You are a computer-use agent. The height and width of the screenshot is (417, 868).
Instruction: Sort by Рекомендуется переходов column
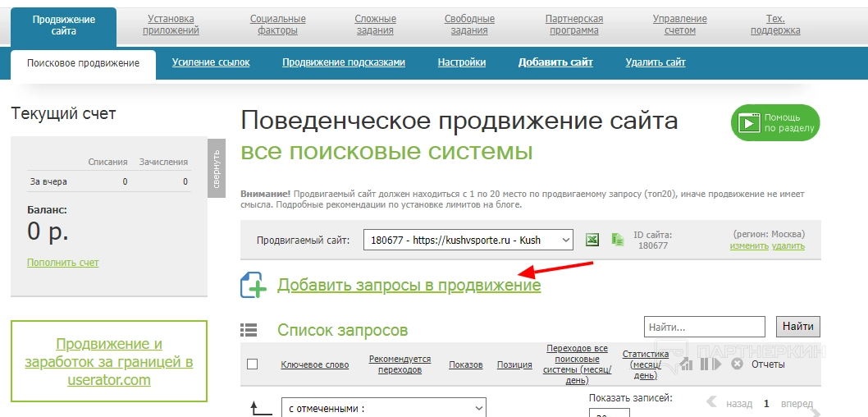(400, 364)
